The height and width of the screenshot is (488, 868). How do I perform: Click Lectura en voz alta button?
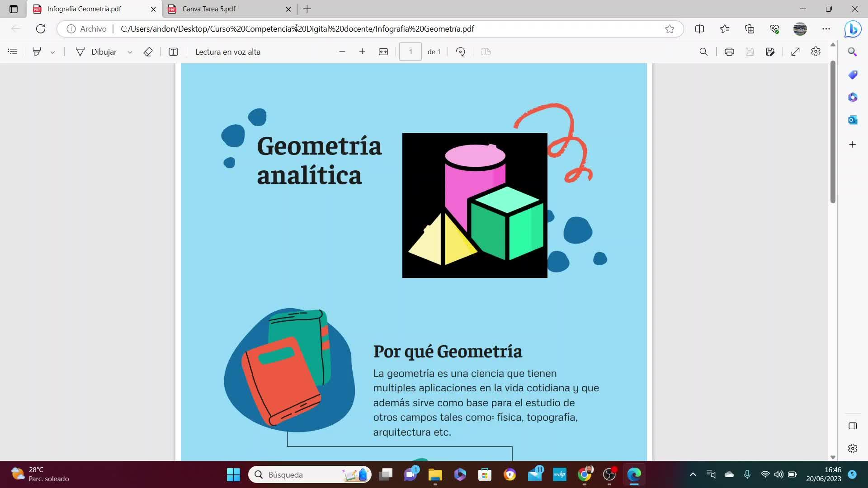228,52
